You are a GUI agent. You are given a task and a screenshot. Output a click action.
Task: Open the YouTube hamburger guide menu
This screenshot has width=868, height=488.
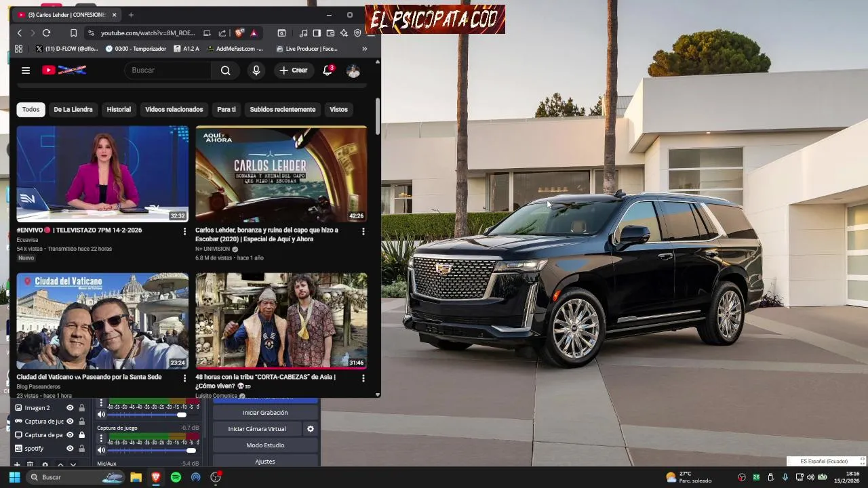[x=26, y=70]
